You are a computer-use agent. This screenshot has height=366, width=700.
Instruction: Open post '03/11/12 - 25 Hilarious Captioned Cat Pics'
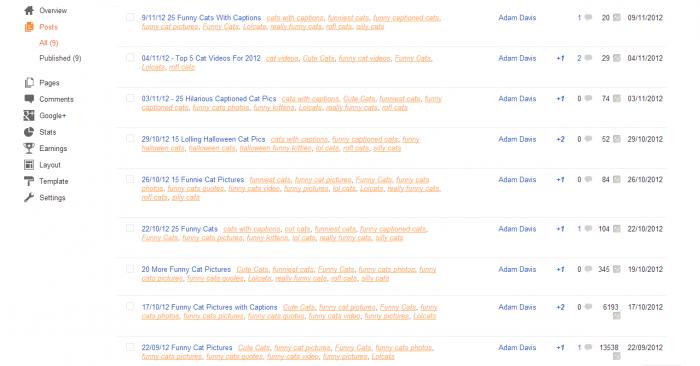point(208,99)
